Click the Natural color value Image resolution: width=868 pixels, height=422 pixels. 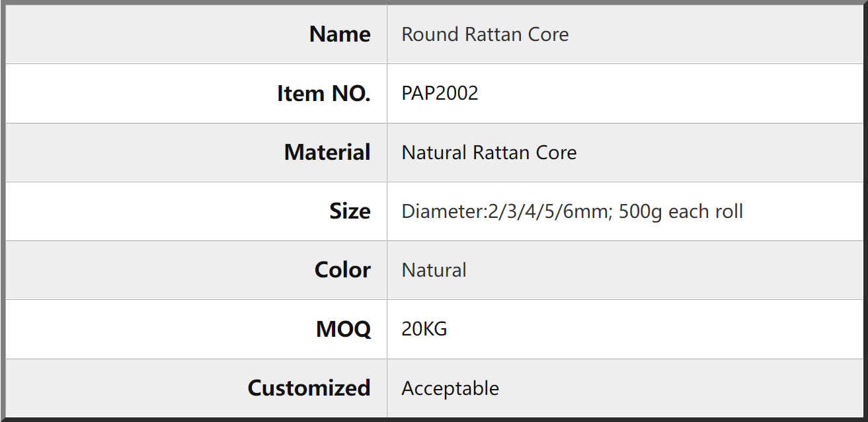434,270
